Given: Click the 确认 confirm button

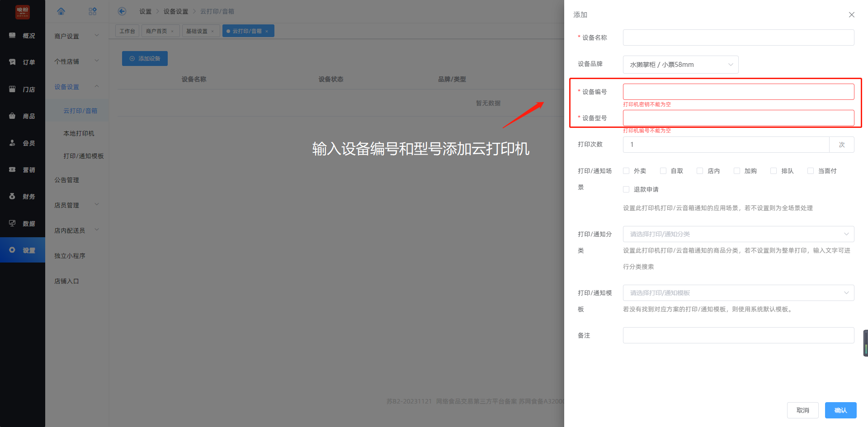Looking at the screenshot, I should [840, 410].
